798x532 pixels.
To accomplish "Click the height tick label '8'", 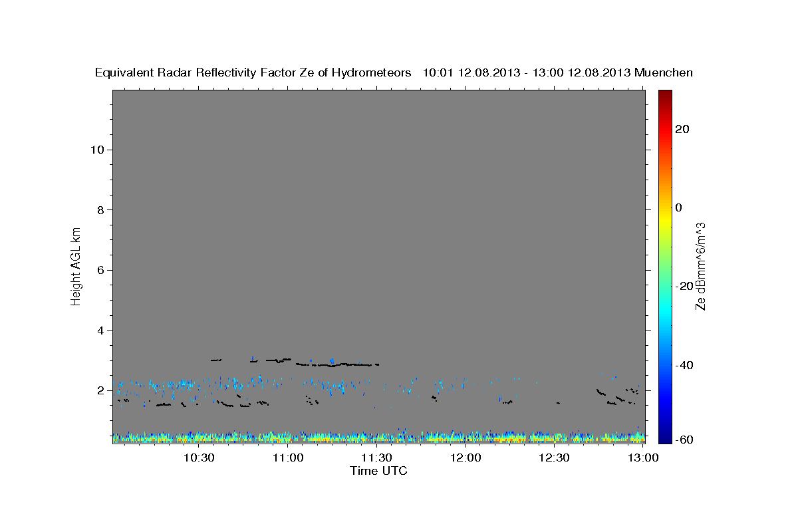I will click(x=101, y=210).
